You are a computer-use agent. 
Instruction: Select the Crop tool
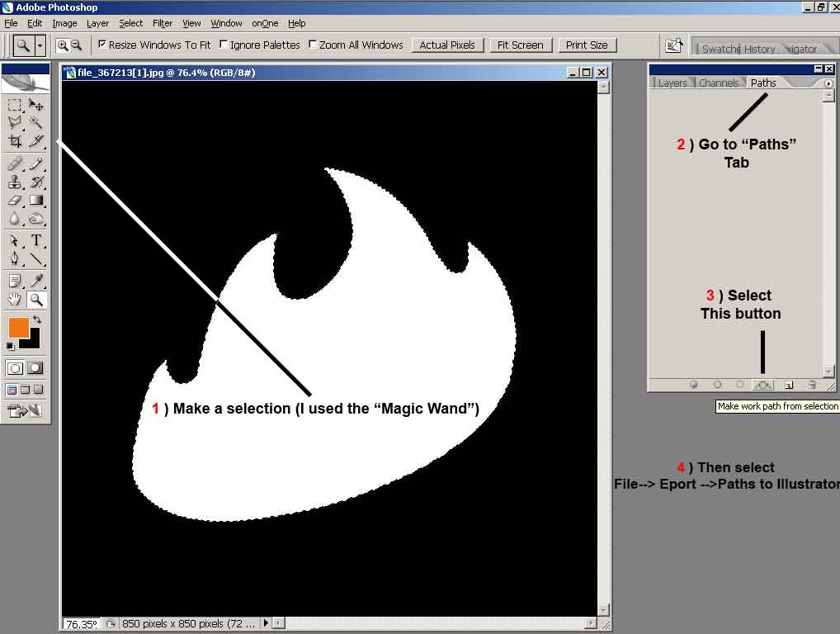point(15,141)
